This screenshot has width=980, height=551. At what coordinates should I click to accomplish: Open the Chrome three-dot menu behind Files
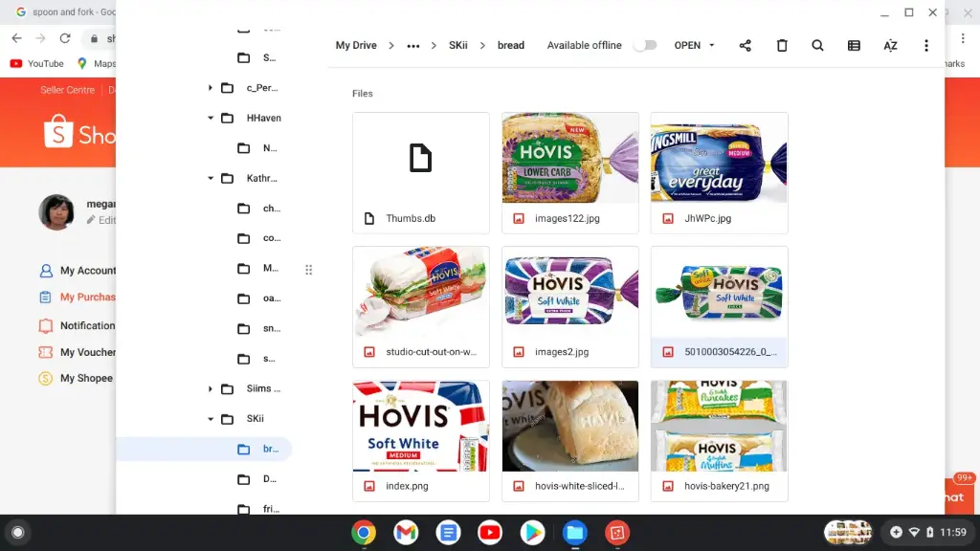963,38
